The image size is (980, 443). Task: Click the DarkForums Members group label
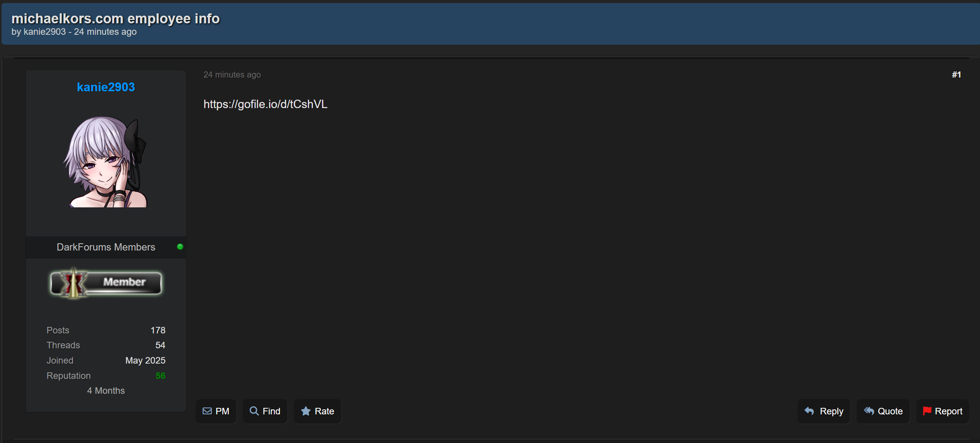coord(106,247)
